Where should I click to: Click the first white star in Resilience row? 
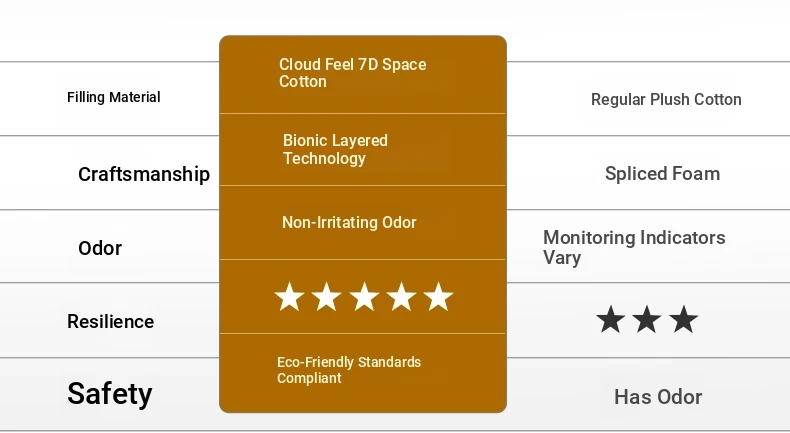[x=289, y=297]
